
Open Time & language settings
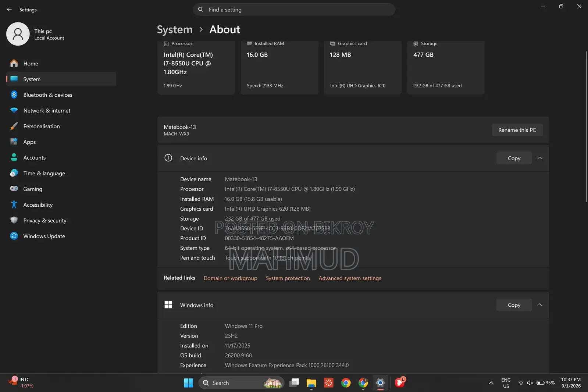61,173
